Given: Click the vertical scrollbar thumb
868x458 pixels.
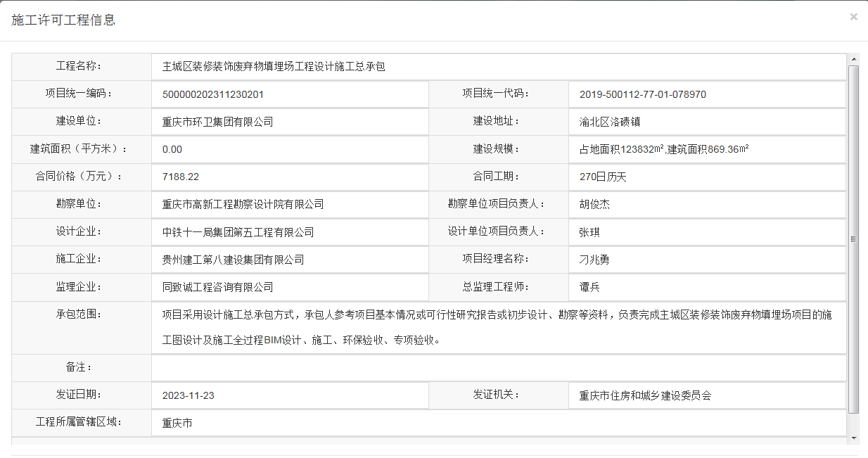Looking at the screenshot, I should click(x=854, y=239).
